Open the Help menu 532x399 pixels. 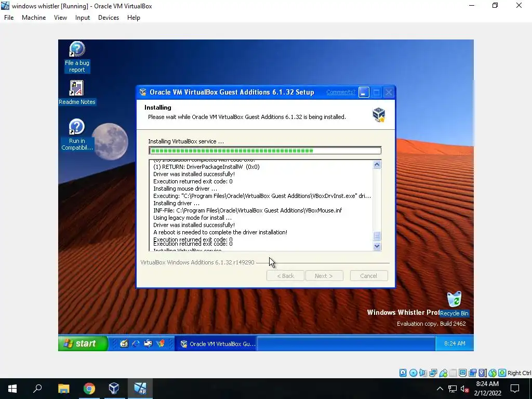(x=134, y=18)
